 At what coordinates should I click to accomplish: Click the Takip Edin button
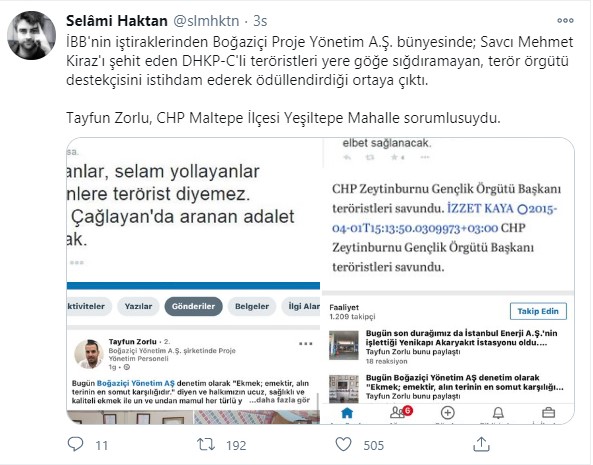538,311
